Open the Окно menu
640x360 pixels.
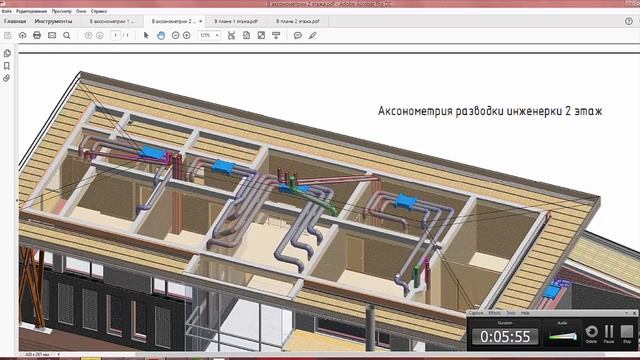[81, 11]
